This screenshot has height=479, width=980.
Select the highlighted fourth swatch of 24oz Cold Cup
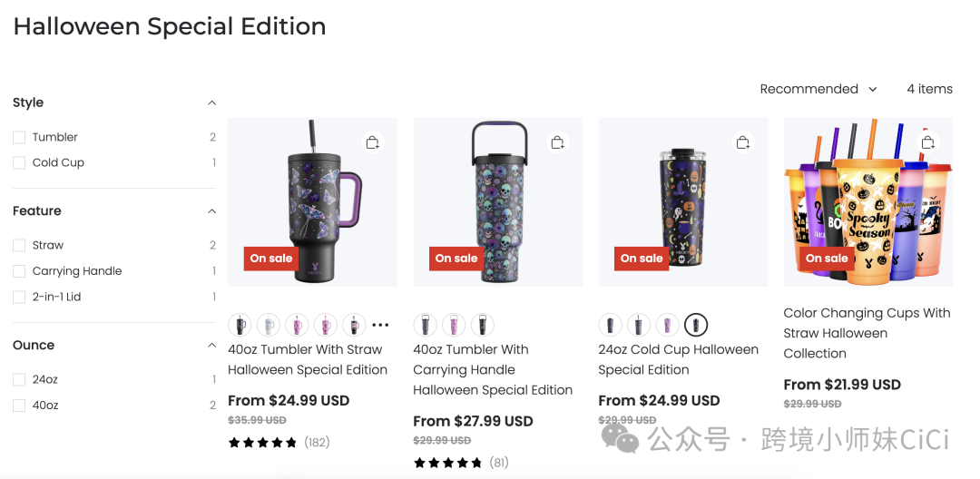pos(696,325)
